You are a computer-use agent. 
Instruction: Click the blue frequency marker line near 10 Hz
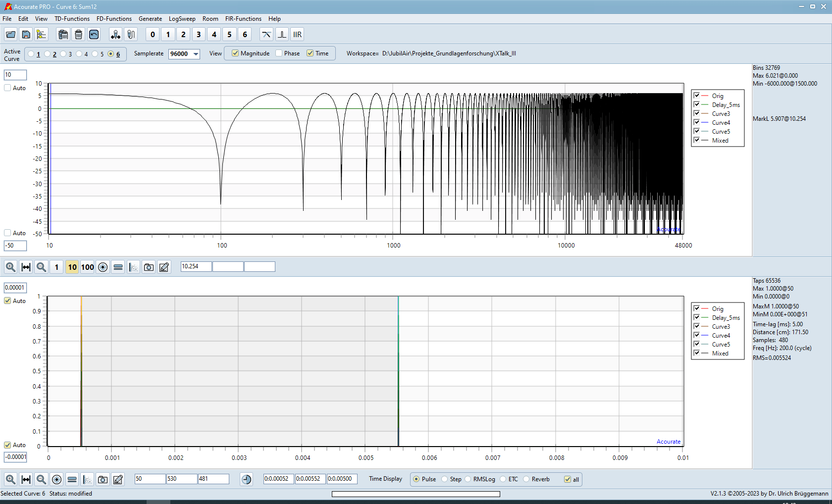pos(51,158)
